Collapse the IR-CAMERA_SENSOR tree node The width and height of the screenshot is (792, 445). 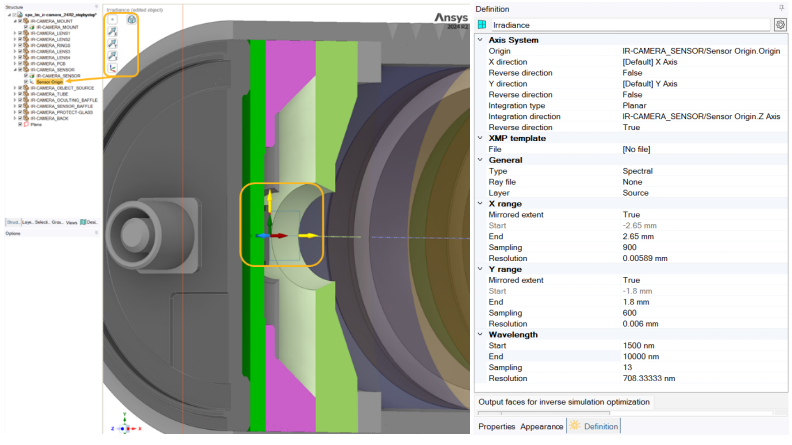coord(15,70)
